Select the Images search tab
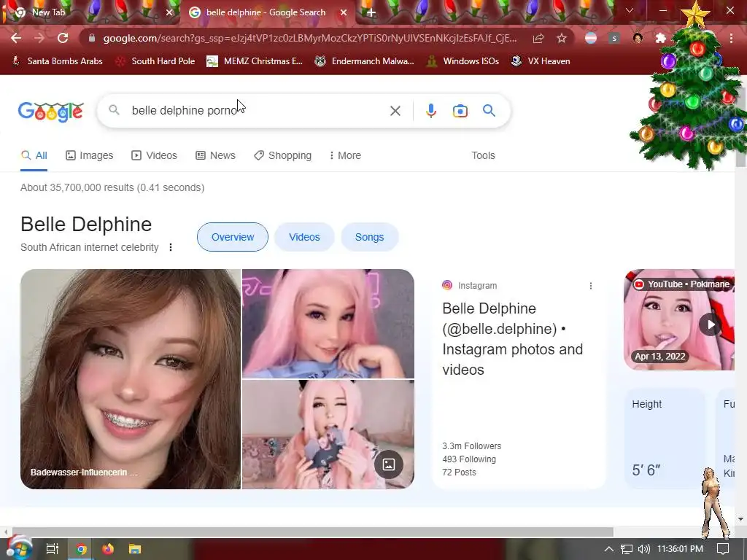The width and height of the screenshot is (747, 560). pos(90,155)
